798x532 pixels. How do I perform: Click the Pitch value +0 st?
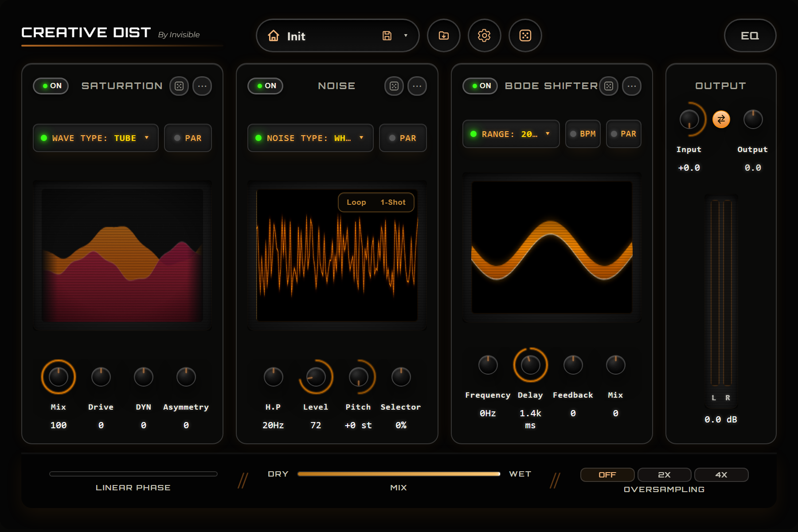[x=358, y=425]
